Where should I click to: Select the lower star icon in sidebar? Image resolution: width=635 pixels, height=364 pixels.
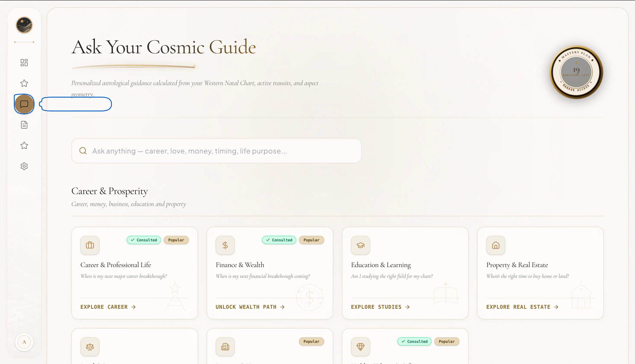click(24, 146)
